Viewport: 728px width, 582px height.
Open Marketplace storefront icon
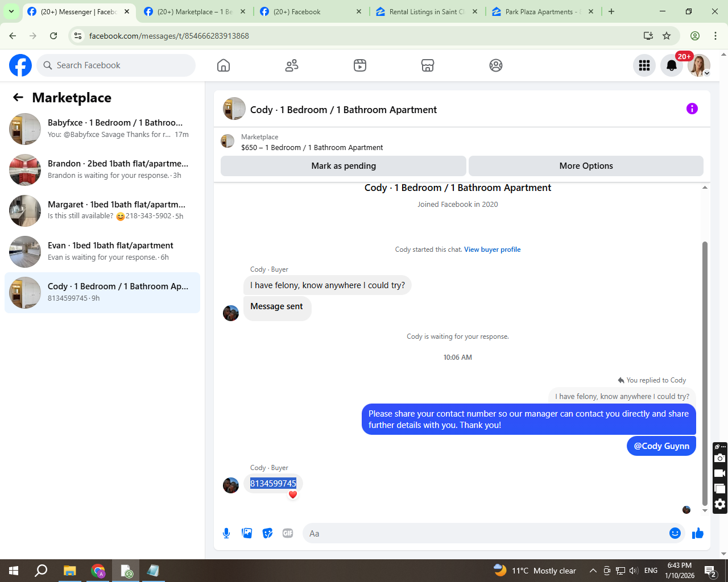pyautogui.click(x=428, y=65)
